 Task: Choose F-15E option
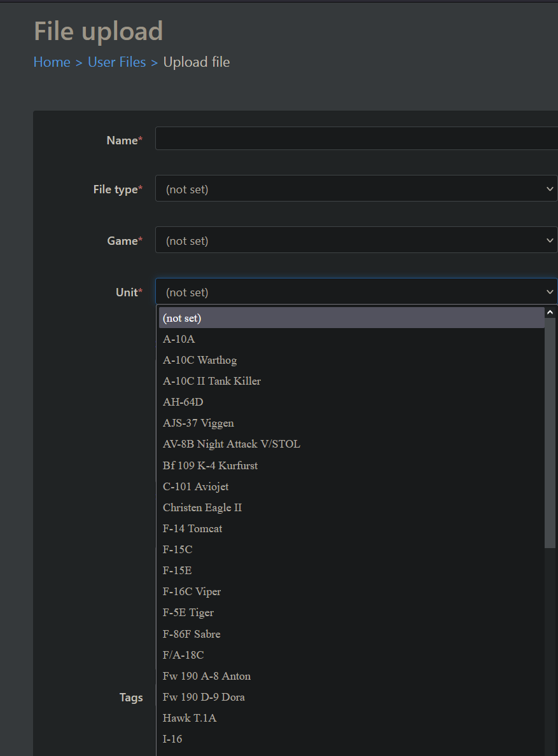352,570
